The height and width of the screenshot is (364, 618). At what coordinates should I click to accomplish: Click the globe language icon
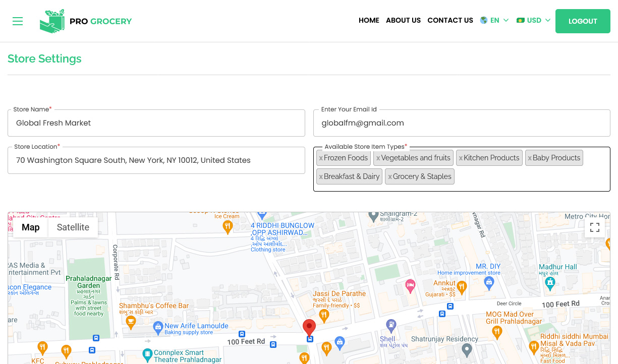point(484,21)
